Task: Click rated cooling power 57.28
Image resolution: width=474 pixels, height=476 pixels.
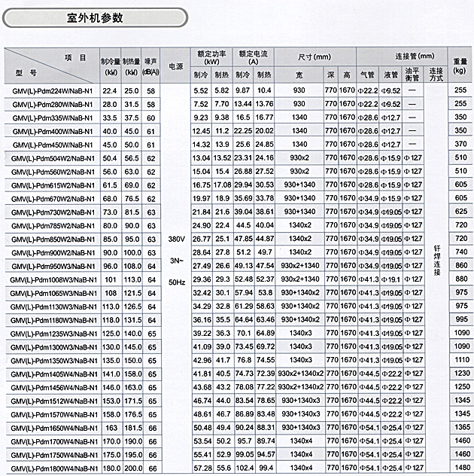Action: click(x=202, y=468)
